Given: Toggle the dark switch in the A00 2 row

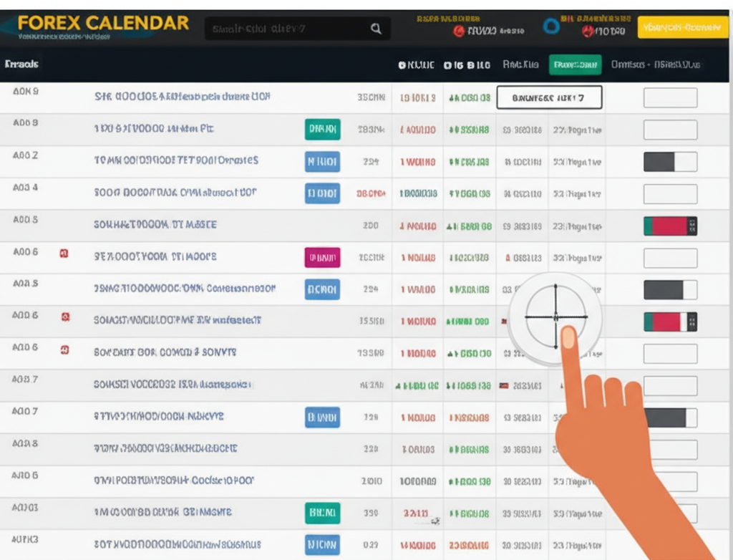Looking at the screenshot, I should coord(670,162).
